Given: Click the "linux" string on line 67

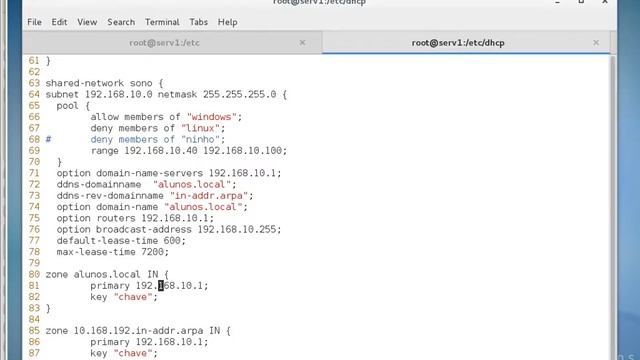Looking at the screenshot, I should [x=200, y=128].
